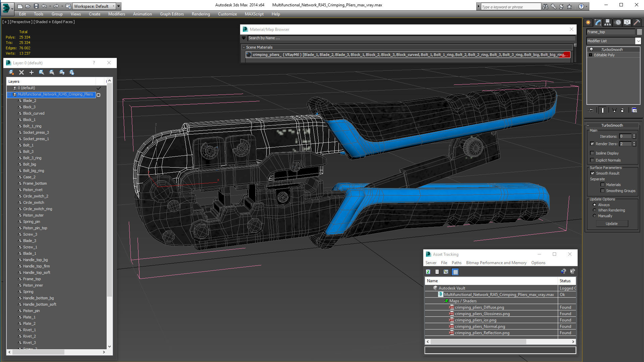Toggle TurboSmooth modifier lightbulb icon

pos(591,50)
